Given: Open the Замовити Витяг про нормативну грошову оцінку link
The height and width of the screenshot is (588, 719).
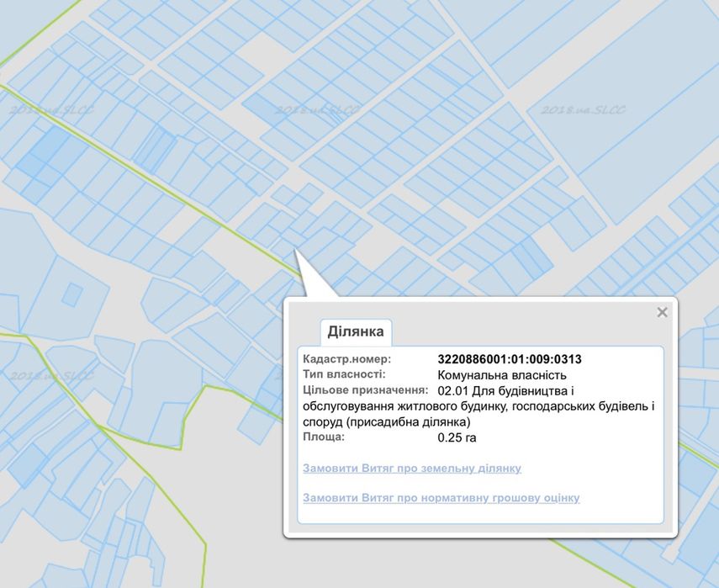Looking at the screenshot, I should (x=441, y=498).
